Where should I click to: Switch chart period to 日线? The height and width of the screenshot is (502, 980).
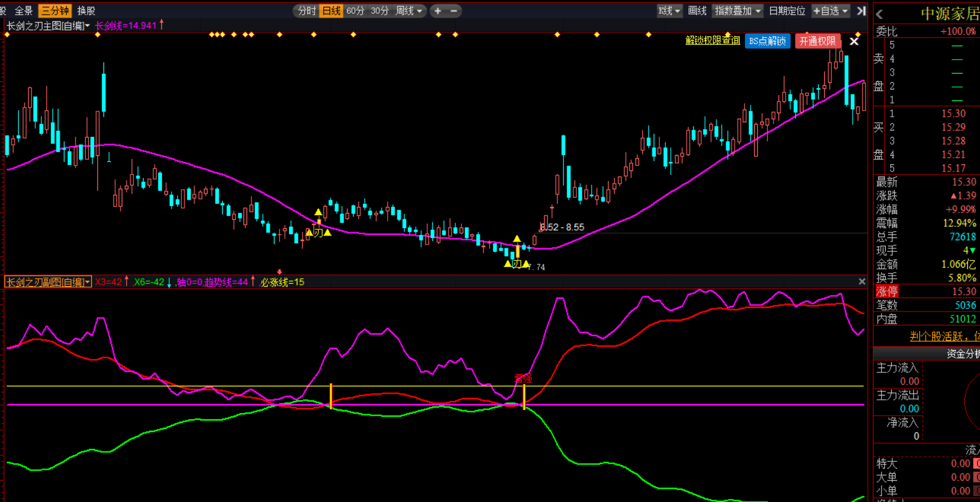(331, 11)
